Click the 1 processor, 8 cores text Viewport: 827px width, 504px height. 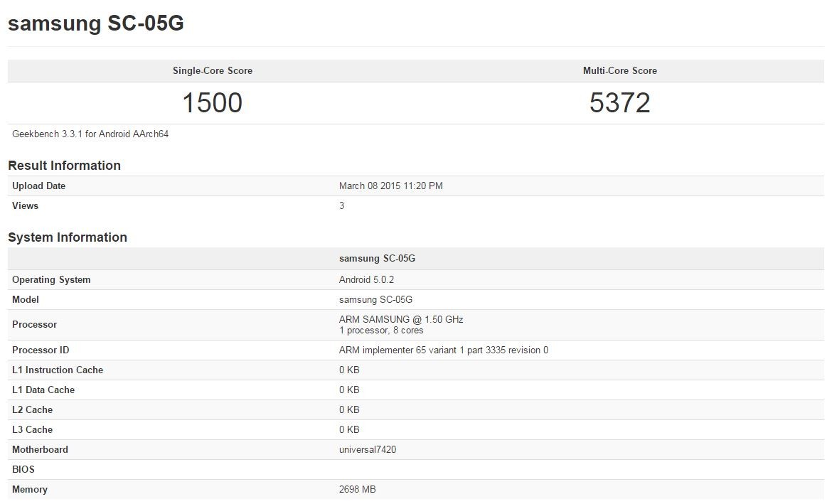click(381, 330)
